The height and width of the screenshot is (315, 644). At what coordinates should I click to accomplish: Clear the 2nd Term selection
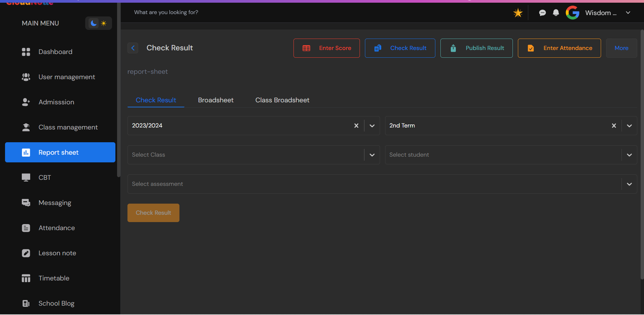(614, 125)
